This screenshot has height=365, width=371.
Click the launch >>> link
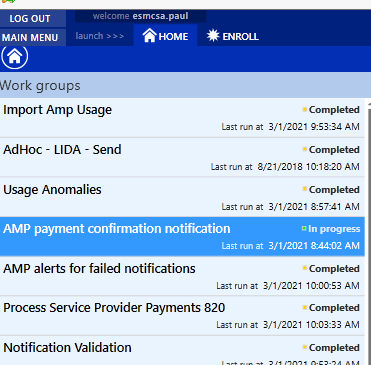click(x=100, y=36)
